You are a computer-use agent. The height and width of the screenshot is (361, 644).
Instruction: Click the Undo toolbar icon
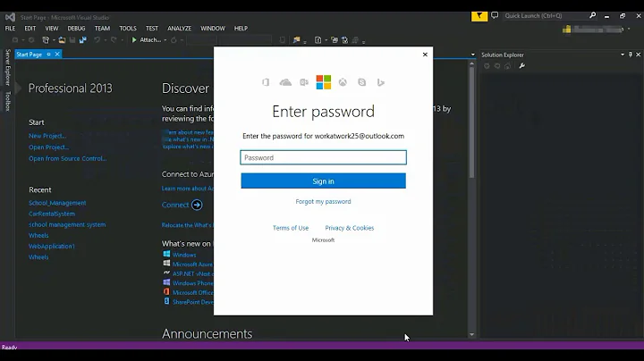point(97,40)
